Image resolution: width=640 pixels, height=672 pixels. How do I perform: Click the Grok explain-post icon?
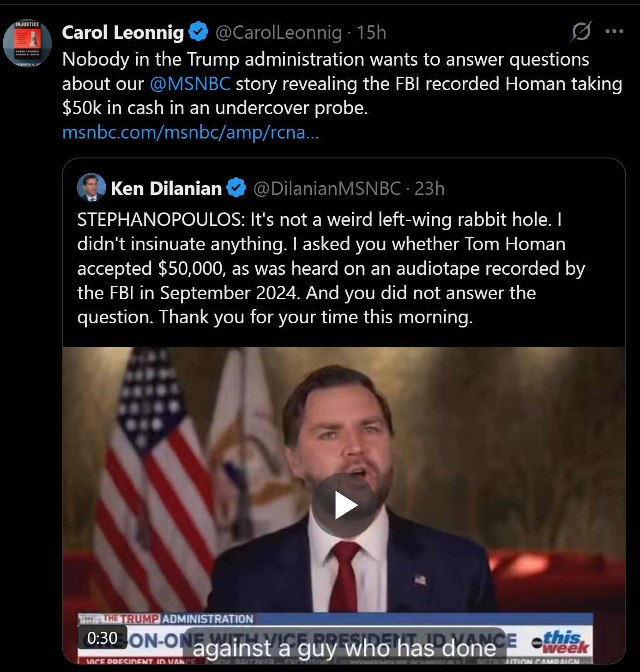581,32
